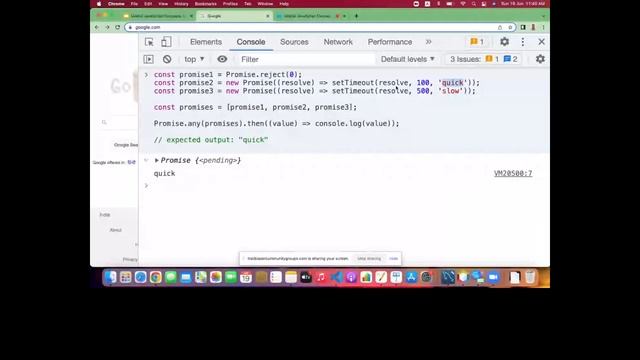Open the Apple menu
This screenshot has height=360, width=640.
click(99, 4)
